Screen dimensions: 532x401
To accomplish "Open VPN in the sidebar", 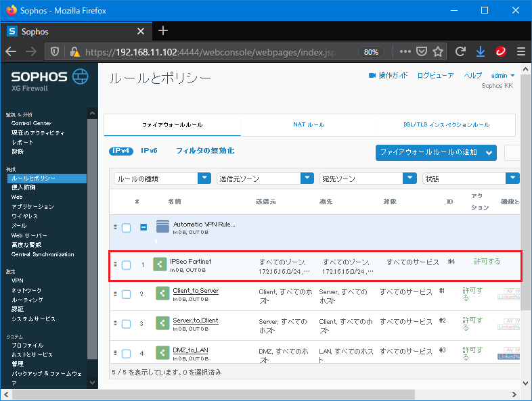I will pyautogui.click(x=18, y=281).
